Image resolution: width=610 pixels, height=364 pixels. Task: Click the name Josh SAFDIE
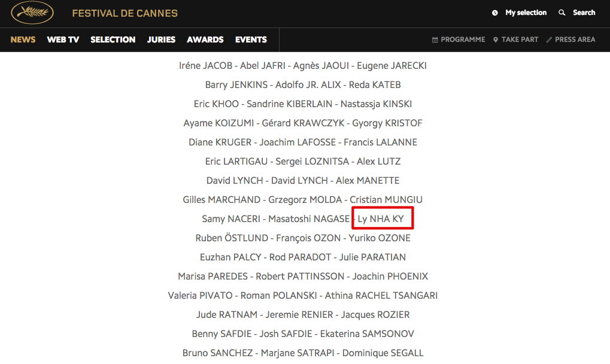coord(286,333)
